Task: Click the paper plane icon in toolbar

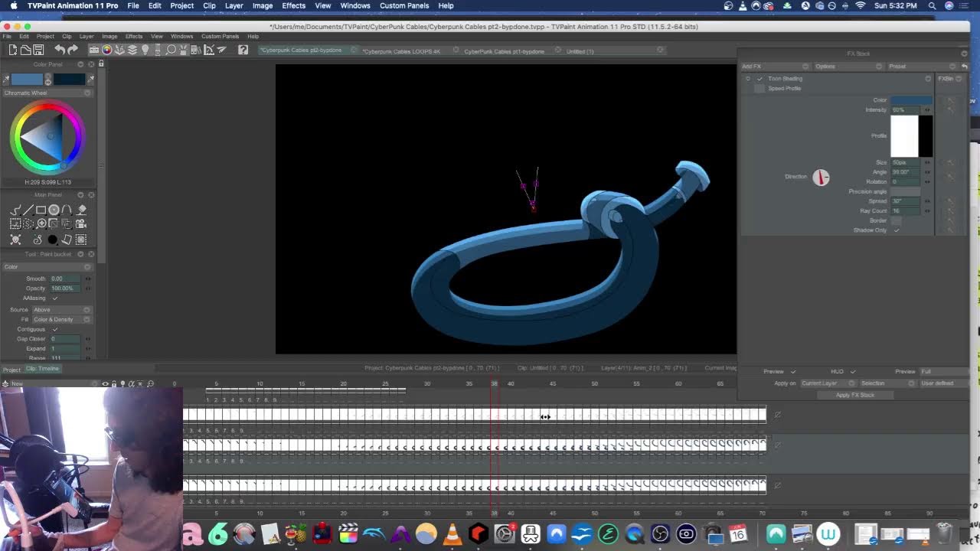Action: point(221,50)
